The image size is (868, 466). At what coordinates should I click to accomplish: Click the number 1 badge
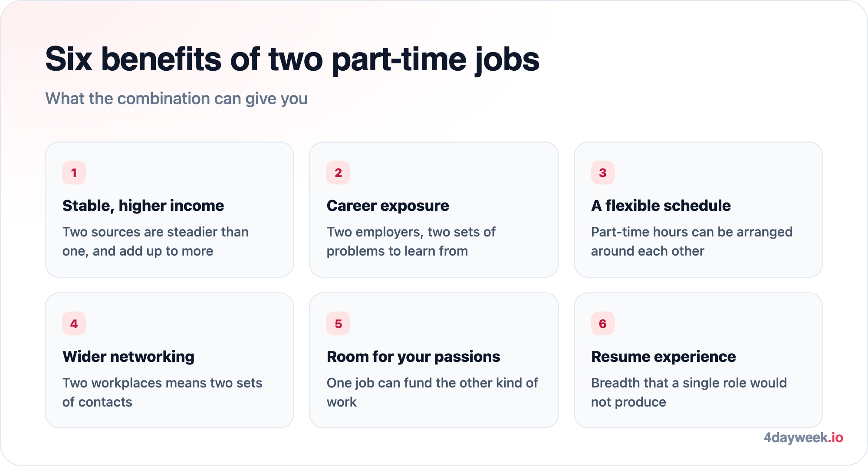[x=74, y=173]
